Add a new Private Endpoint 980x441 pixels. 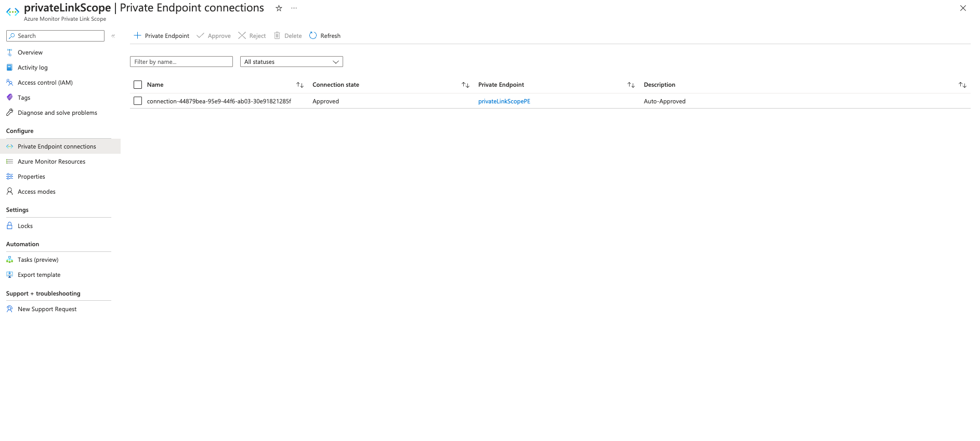(x=162, y=36)
